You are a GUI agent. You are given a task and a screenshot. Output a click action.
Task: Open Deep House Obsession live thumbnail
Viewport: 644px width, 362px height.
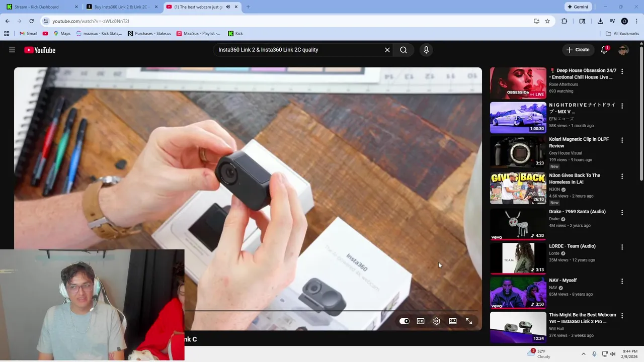(518, 83)
